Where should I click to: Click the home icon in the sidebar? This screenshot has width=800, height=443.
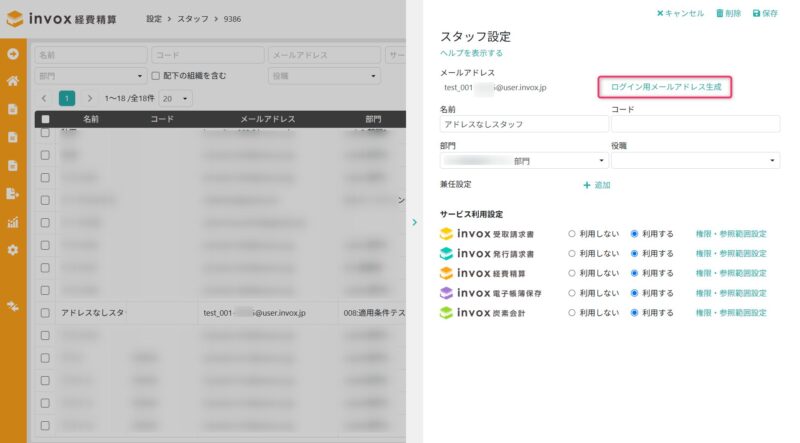13,81
